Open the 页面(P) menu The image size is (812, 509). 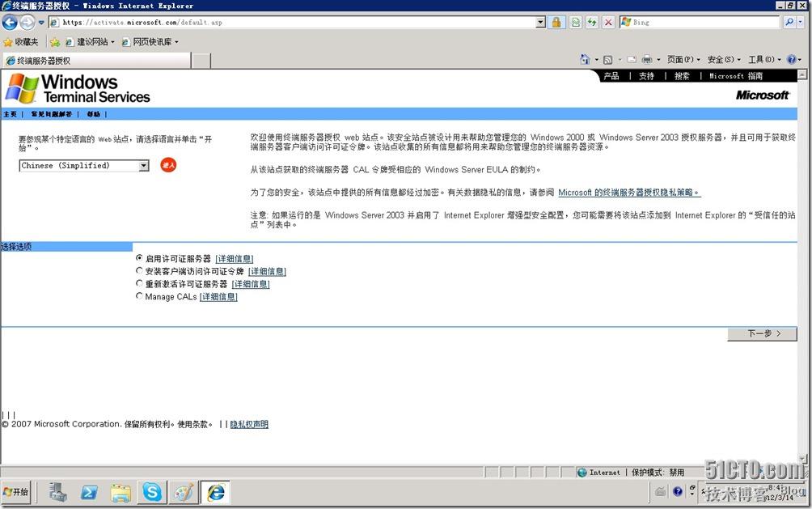pos(683,60)
